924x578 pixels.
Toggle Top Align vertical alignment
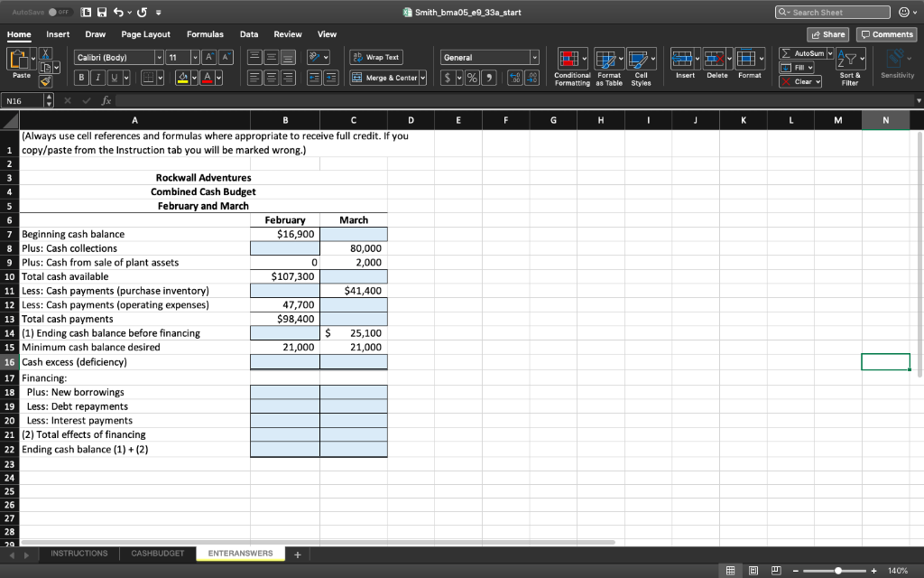click(x=254, y=57)
